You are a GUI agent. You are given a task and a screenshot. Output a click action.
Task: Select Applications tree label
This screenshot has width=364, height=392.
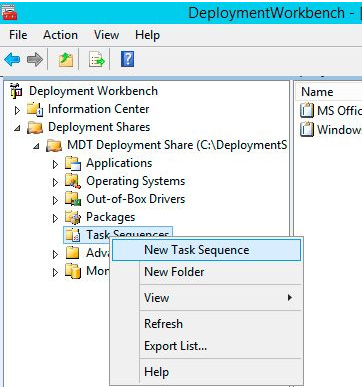pyautogui.click(x=119, y=163)
